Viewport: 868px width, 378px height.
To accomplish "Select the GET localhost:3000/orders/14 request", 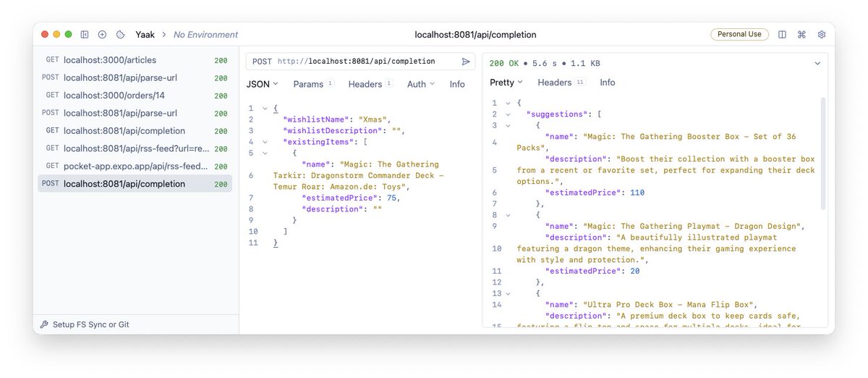I will 135,96.
